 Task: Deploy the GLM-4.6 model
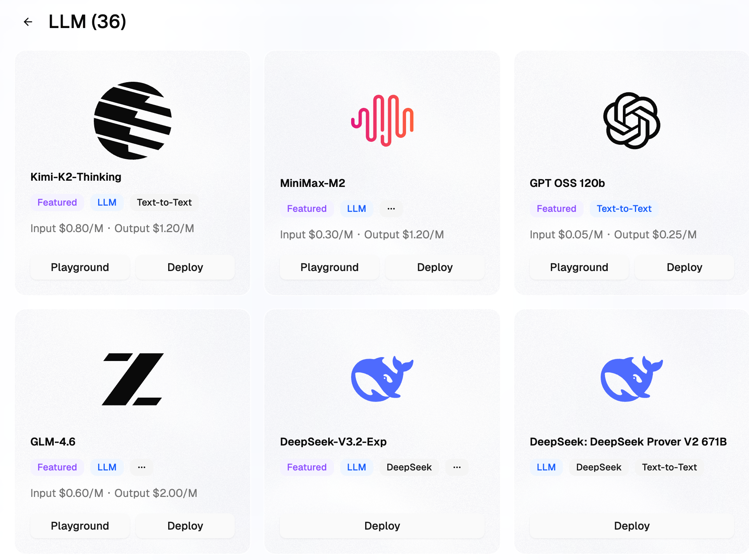pos(185,526)
